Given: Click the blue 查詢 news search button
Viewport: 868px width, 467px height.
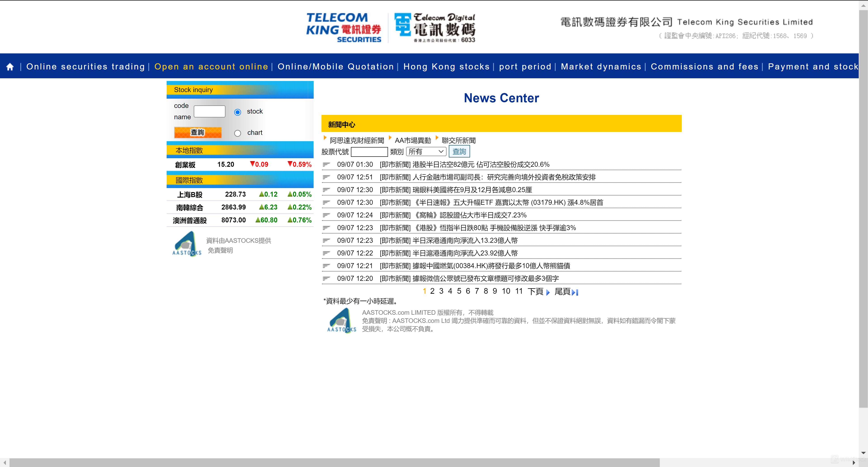Looking at the screenshot, I should [x=459, y=152].
